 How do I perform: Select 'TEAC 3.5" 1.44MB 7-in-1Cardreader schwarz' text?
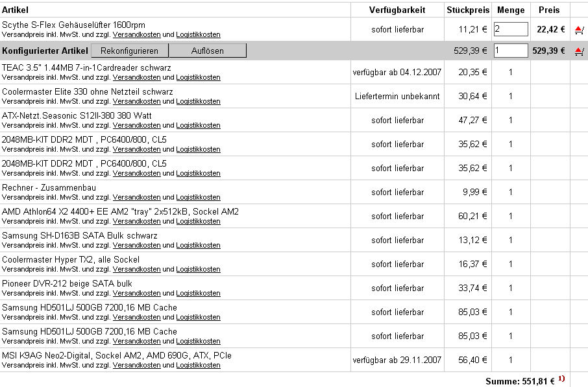coord(86,68)
